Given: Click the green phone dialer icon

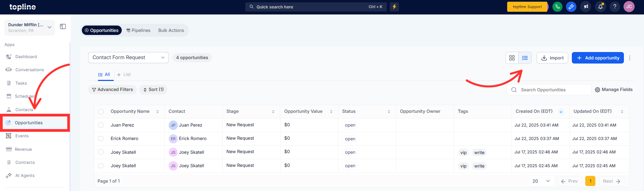Looking at the screenshot, I should tap(557, 7).
